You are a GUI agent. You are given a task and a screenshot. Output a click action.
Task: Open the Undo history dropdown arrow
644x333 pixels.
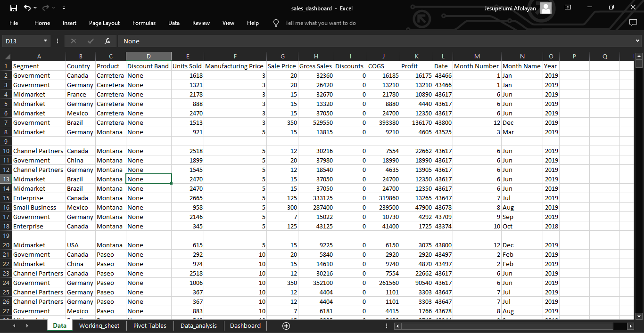click(35, 8)
